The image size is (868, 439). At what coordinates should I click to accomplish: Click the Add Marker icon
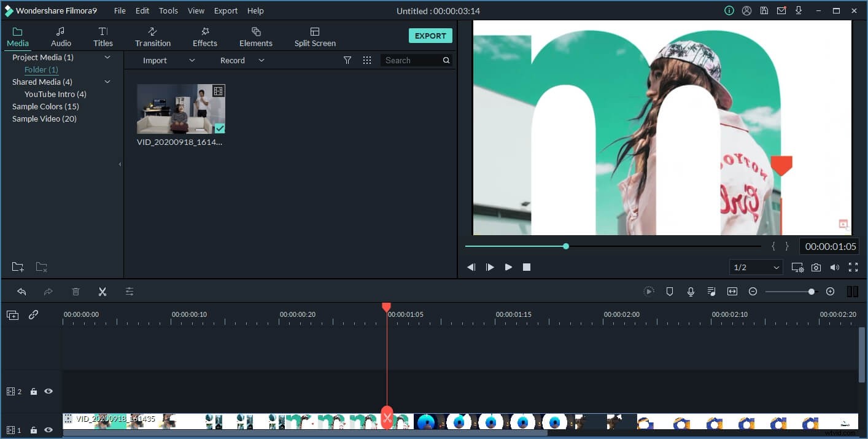click(670, 291)
